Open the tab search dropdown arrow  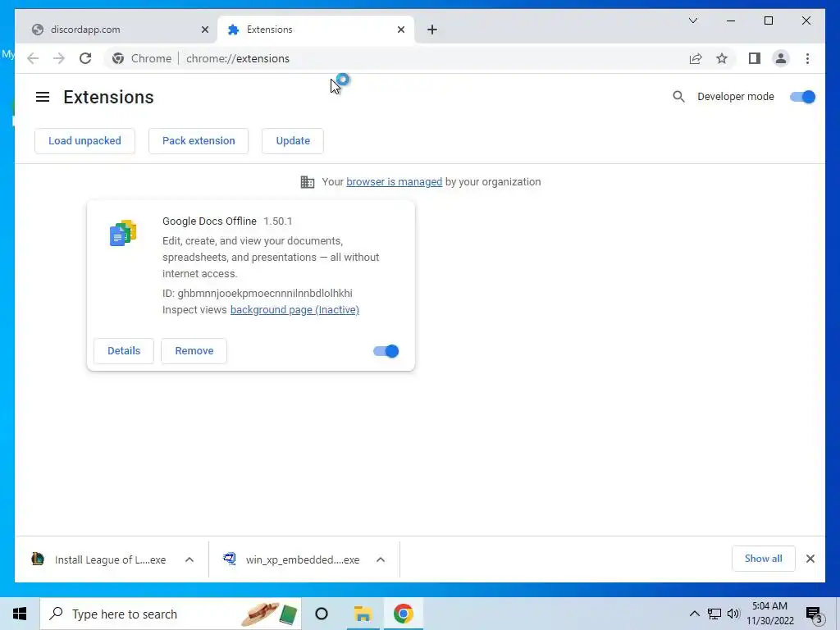pos(692,21)
